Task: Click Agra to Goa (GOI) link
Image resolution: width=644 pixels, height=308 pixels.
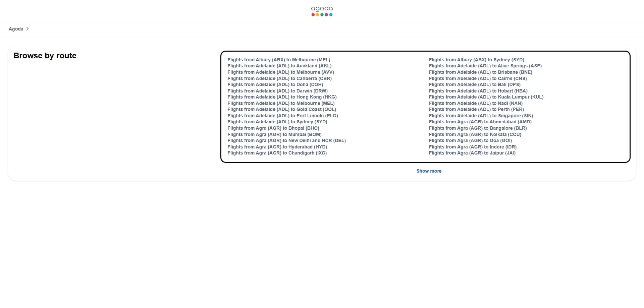Action: point(470,140)
